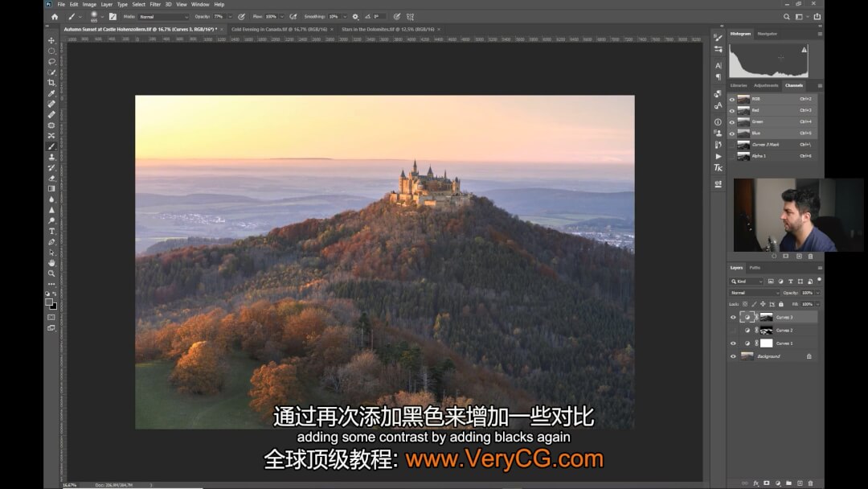Image resolution: width=868 pixels, height=489 pixels.
Task: Select the Elliptical Marquee tool
Action: pyautogui.click(x=51, y=51)
